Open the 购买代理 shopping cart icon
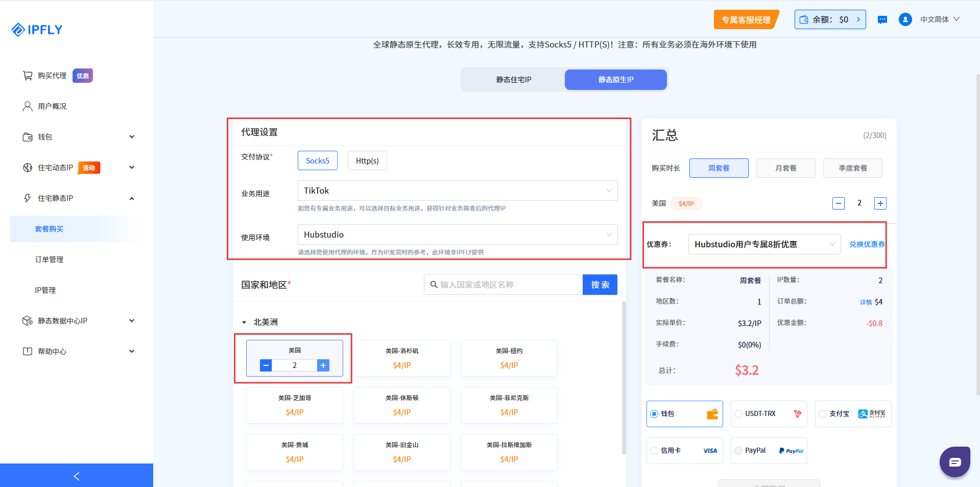Viewport: 980px width, 487px height. pos(28,76)
